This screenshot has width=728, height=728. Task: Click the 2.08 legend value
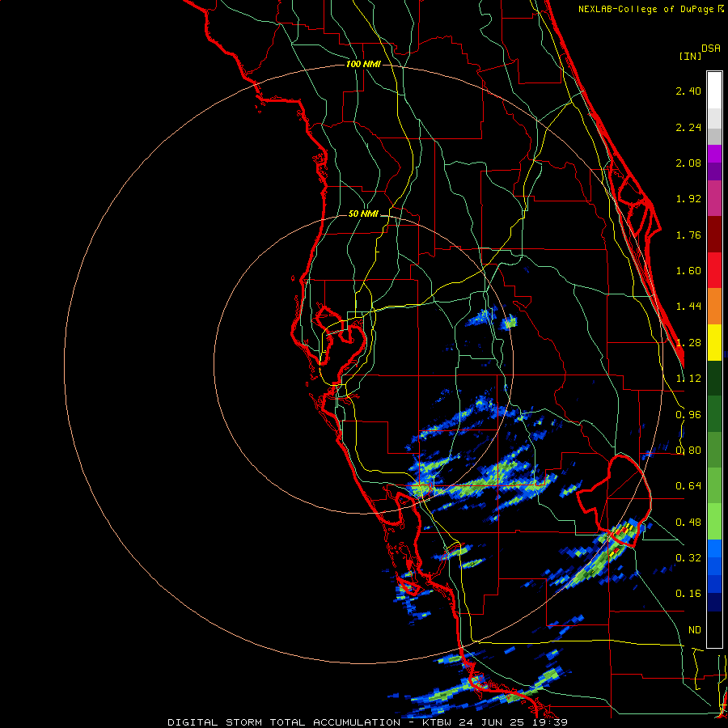click(688, 163)
